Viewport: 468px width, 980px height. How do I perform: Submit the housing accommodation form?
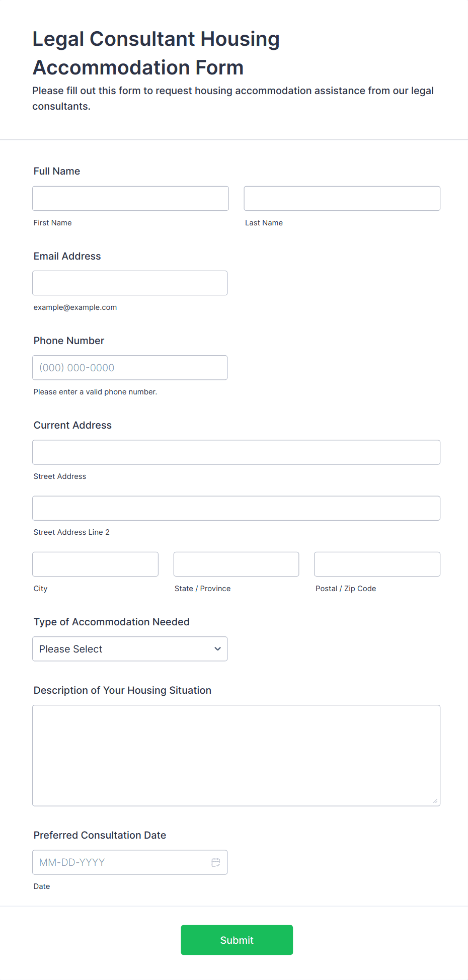237,940
